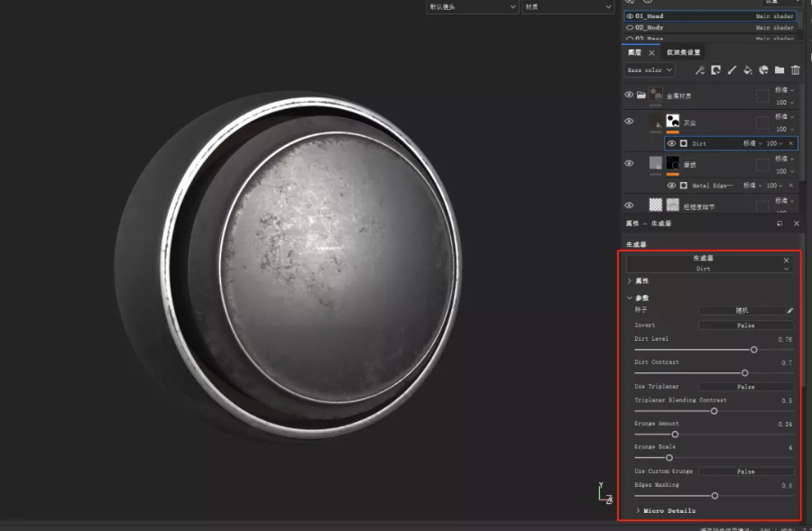Toggle the Invert False button

[746, 325]
